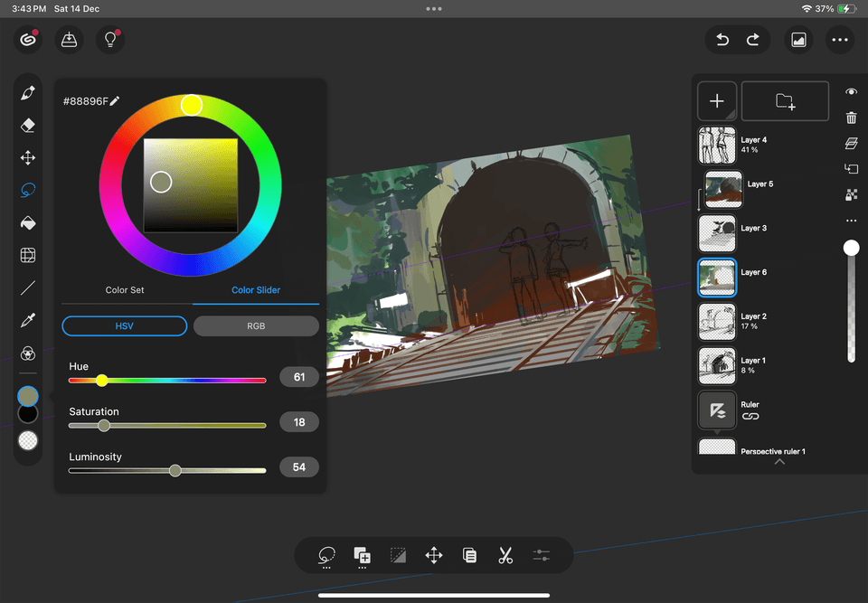Click the invert selection icon in launcher
This screenshot has width=868, height=603.
point(398,555)
